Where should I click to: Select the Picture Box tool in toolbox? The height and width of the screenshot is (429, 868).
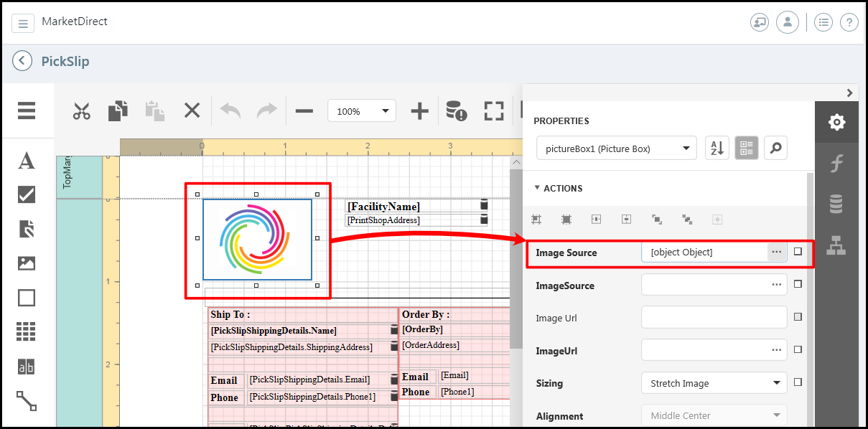tap(27, 263)
